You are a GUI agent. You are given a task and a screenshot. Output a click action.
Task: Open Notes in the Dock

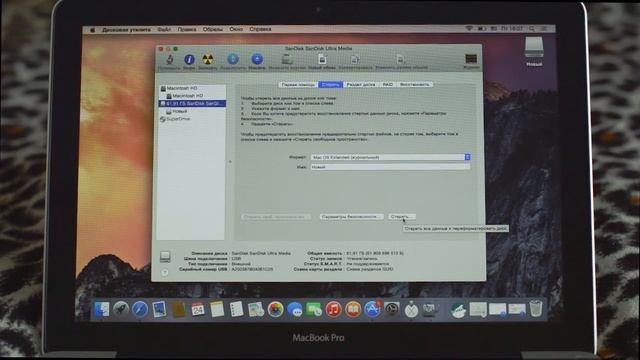(217, 309)
